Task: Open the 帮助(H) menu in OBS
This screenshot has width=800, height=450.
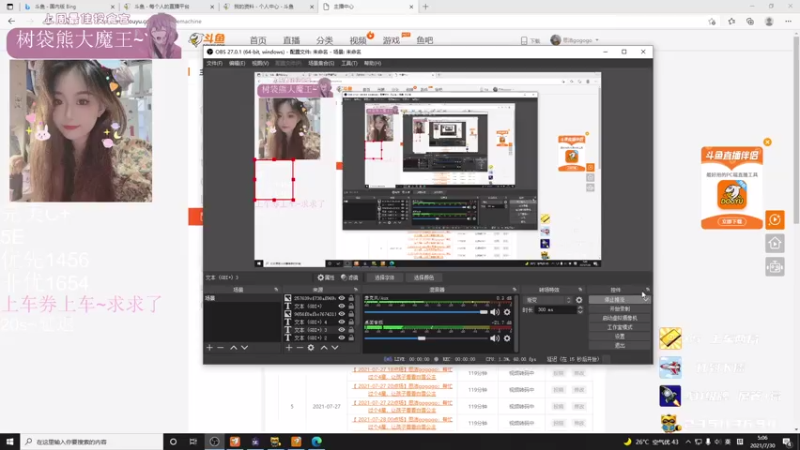Action: [x=372, y=63]
